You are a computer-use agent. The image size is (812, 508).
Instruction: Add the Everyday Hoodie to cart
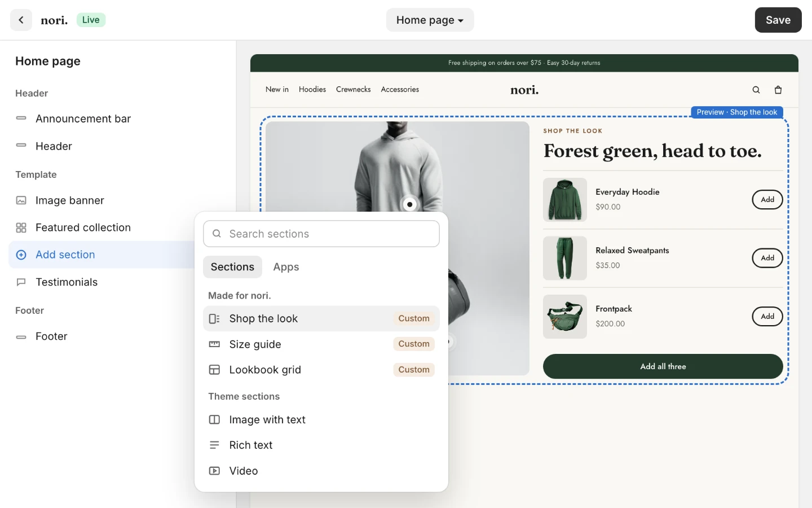767,200
